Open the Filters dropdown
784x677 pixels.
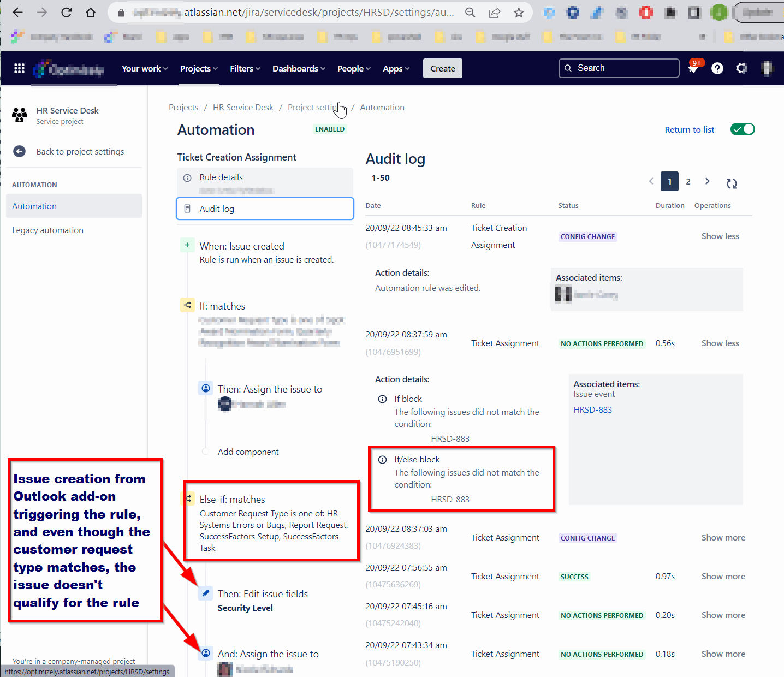point(245,68)
